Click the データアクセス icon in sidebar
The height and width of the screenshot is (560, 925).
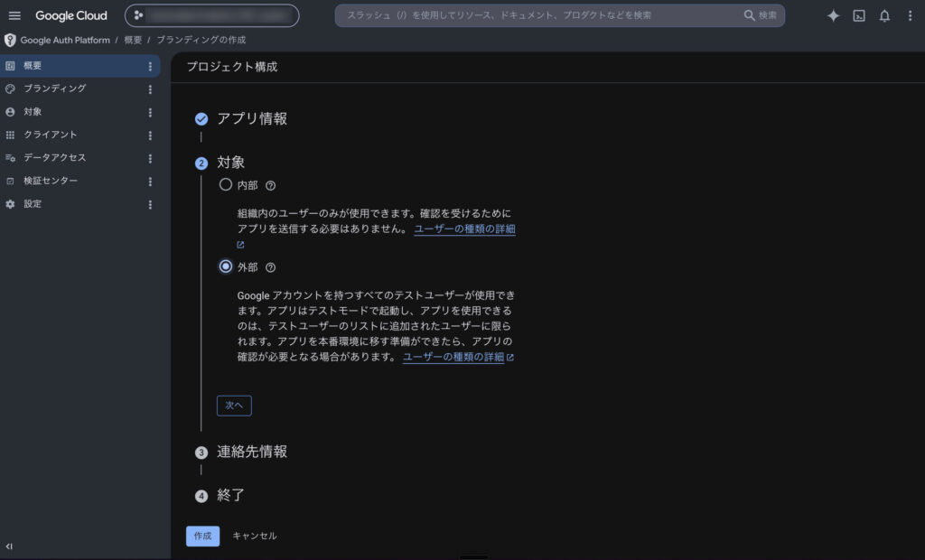coord(10,158)
